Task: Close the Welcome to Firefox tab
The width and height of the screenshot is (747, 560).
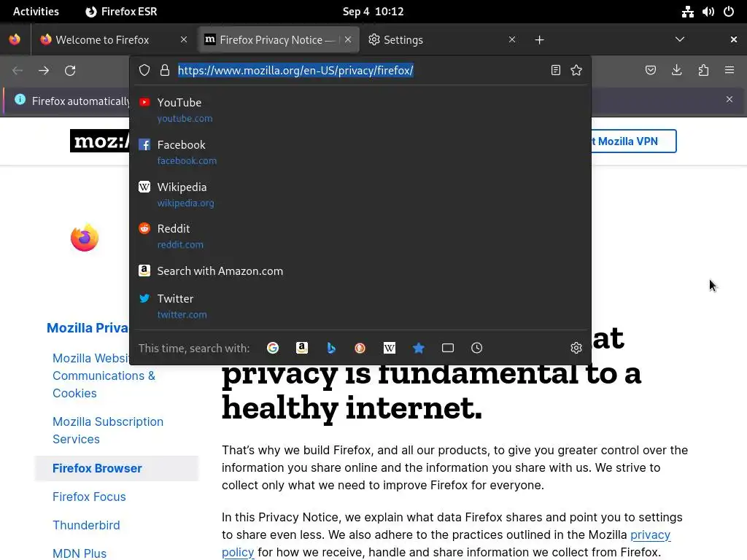Action: tap(184, 39)
